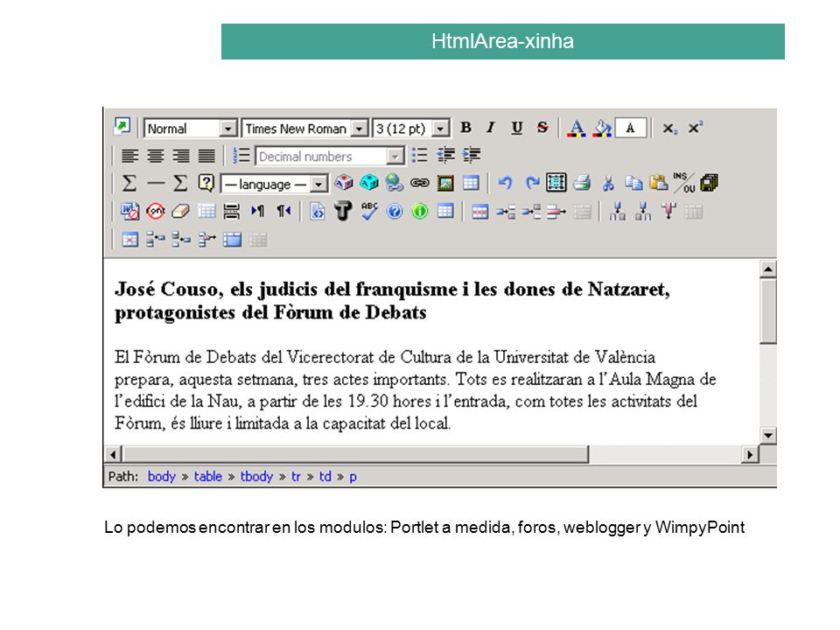Toggle strikethrough formatting

pyautogui.click(x=542, y=128)
